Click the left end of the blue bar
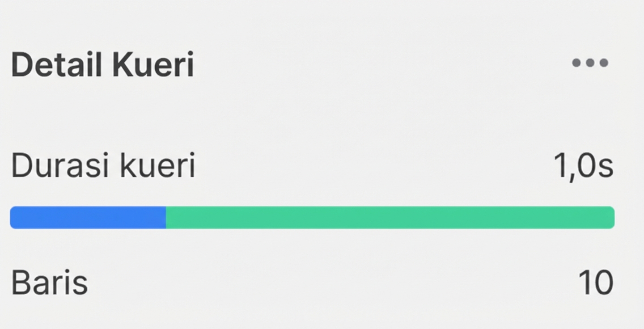The width and height of the screenshot is (644, 329). [x=14, y=218]
